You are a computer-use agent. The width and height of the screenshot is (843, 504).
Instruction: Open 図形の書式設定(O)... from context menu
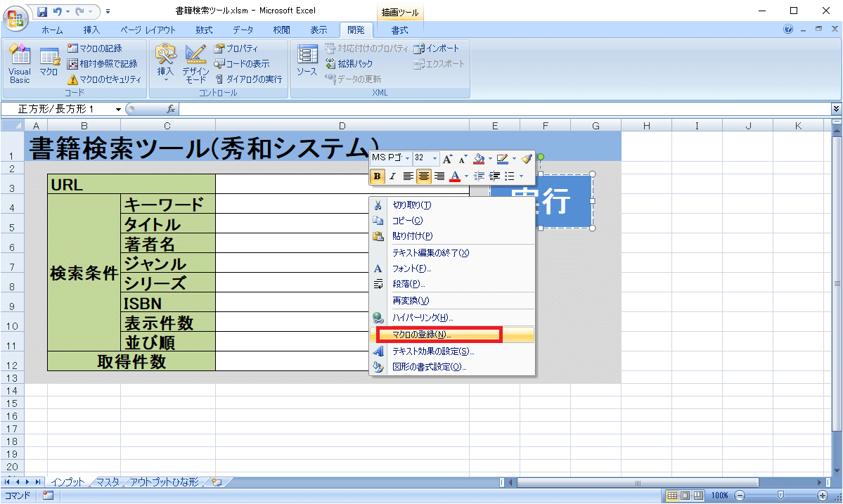click(451, 367)
